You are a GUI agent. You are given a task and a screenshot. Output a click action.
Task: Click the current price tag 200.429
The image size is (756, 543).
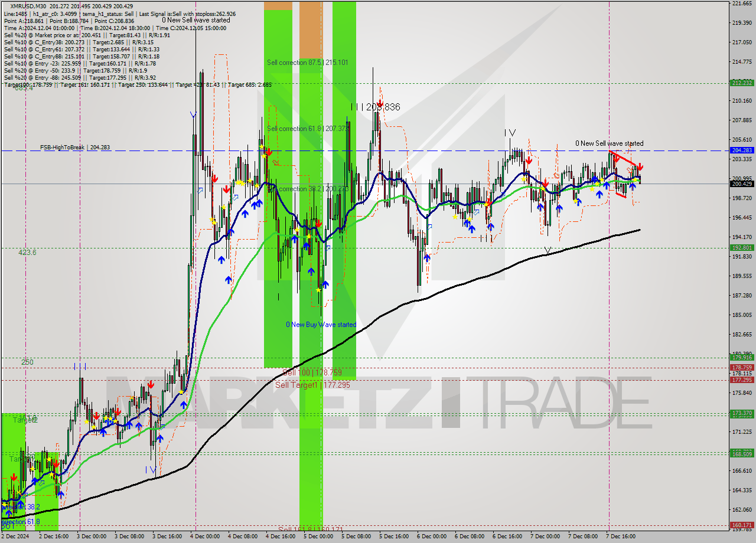point(741,184)
